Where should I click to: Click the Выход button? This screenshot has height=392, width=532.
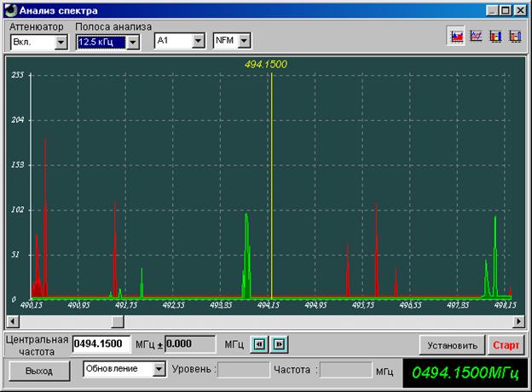[x=39, y=371]
